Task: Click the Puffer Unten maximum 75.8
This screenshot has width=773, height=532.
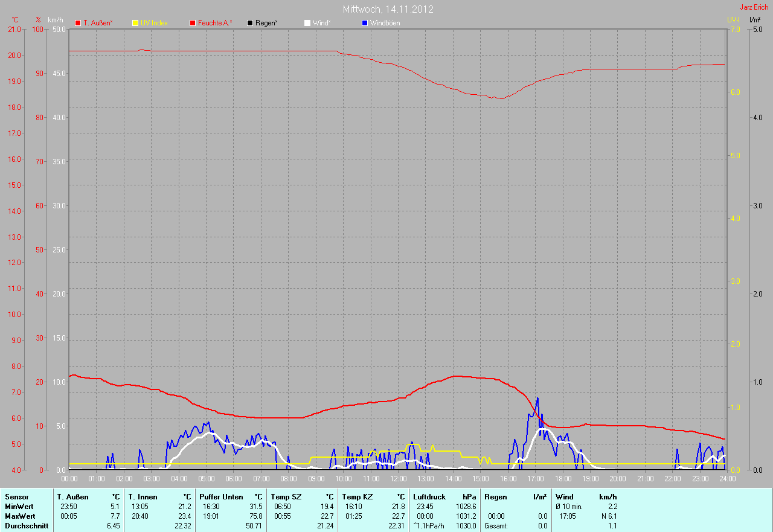Action: pos(255,516)
